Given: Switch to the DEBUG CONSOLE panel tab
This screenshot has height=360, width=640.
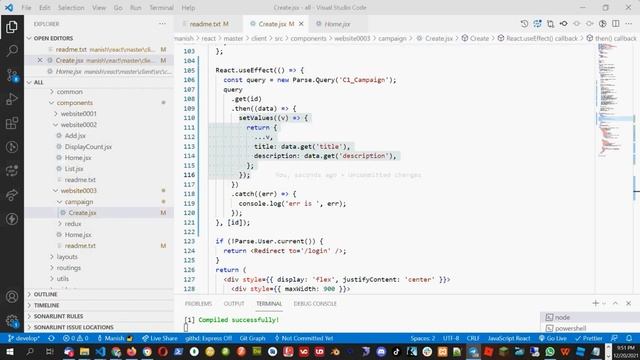Looking at the screenshot, I should pyautogui.click(x=315, y=304).
